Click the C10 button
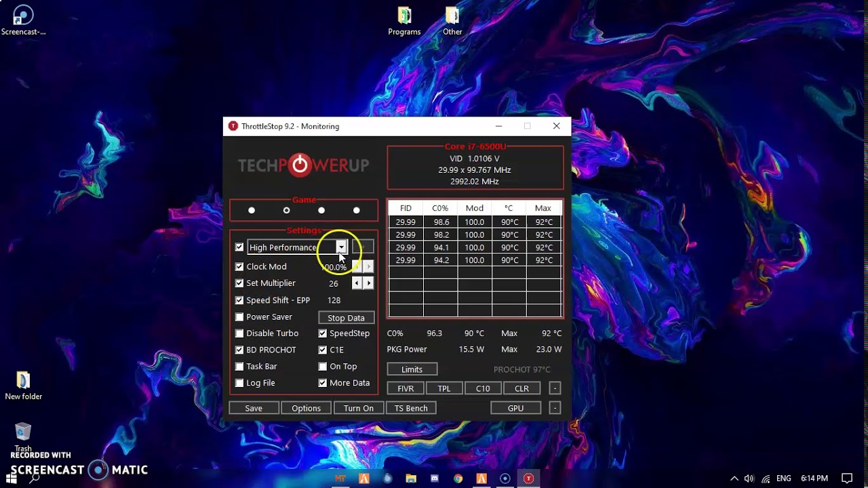The image size is (868, 488). click(x=483, y=388)
